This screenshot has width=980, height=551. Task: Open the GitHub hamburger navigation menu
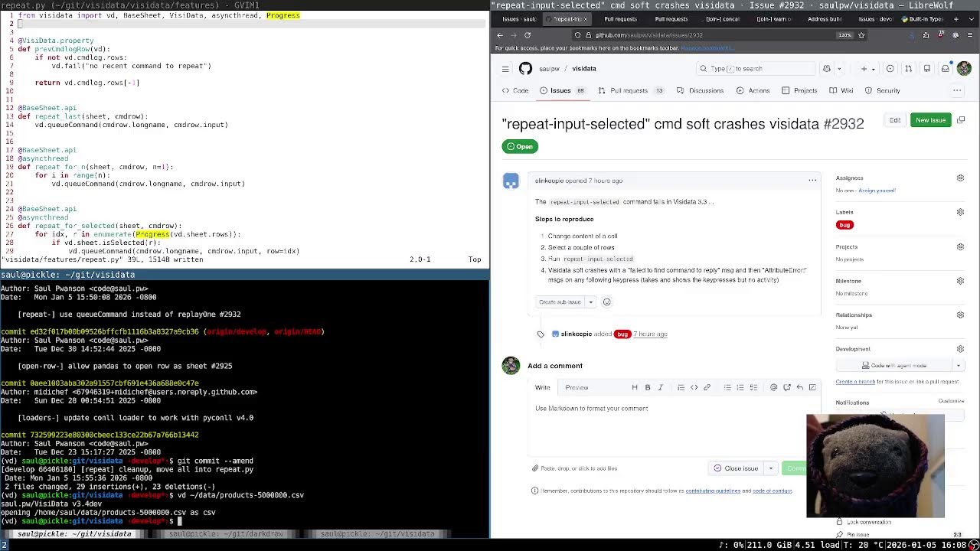click(x=505, y=69)
